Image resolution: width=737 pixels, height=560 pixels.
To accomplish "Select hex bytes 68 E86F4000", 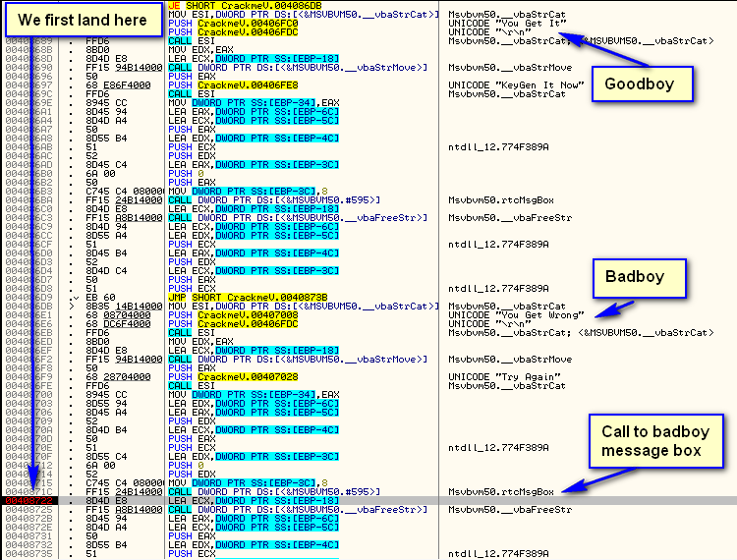I will coord(118,85).
